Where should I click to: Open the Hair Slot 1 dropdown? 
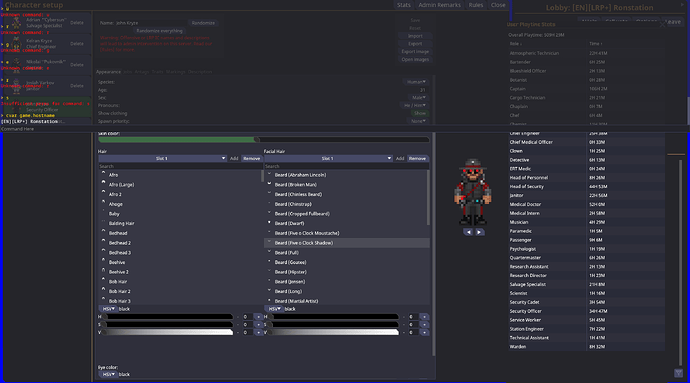point(162,158)
